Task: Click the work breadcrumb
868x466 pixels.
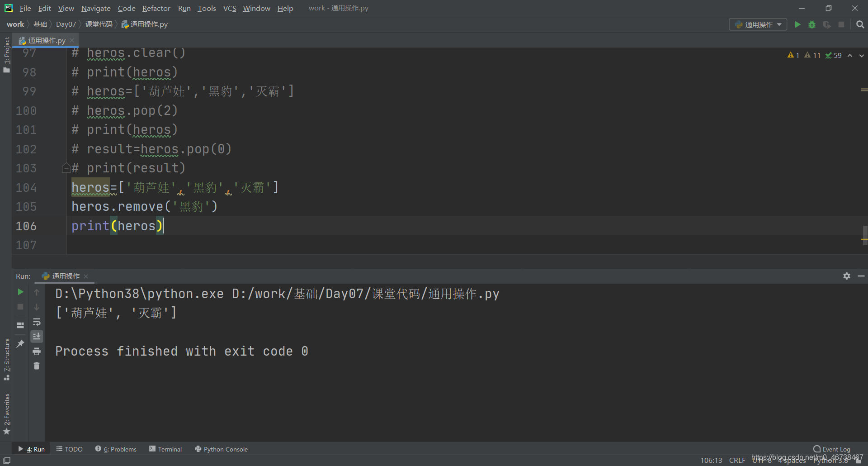Action: pyautogui.click(x=15, y=24)
